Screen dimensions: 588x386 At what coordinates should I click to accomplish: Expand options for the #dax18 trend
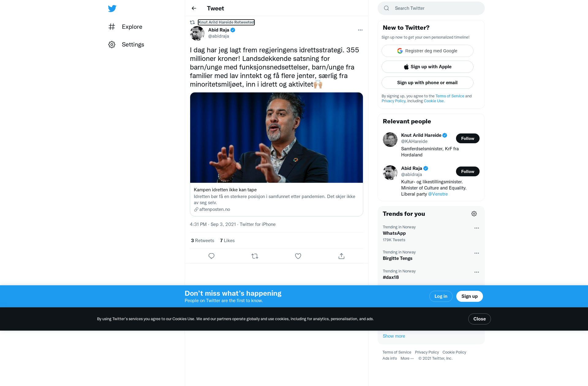point(477,272)
